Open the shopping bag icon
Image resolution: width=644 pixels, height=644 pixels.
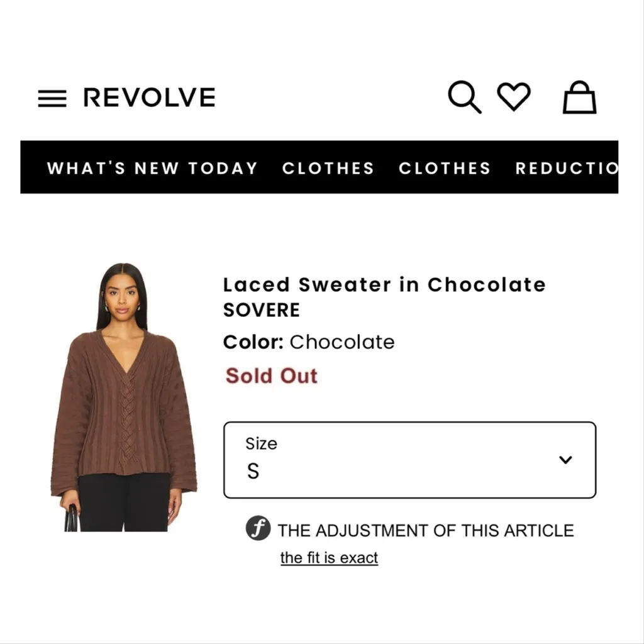click(579, 98)
